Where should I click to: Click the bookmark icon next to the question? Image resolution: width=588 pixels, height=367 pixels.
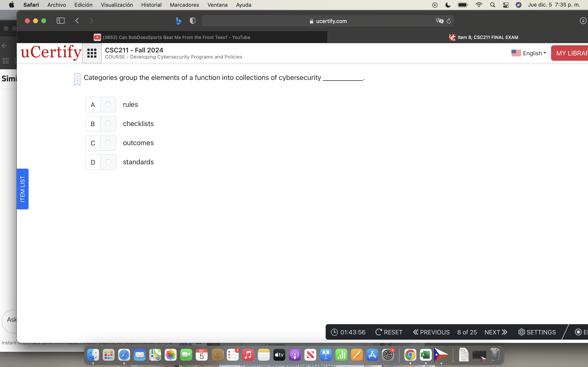click(x=77, y=79)
